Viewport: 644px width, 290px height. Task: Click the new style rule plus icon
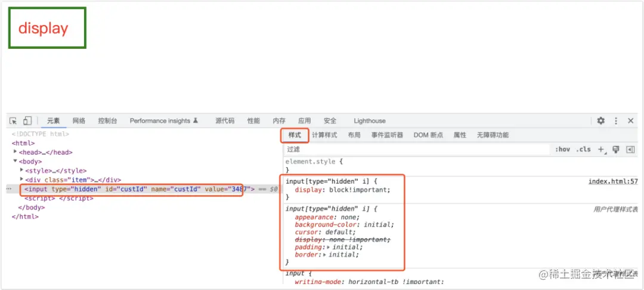coord(602,150)
